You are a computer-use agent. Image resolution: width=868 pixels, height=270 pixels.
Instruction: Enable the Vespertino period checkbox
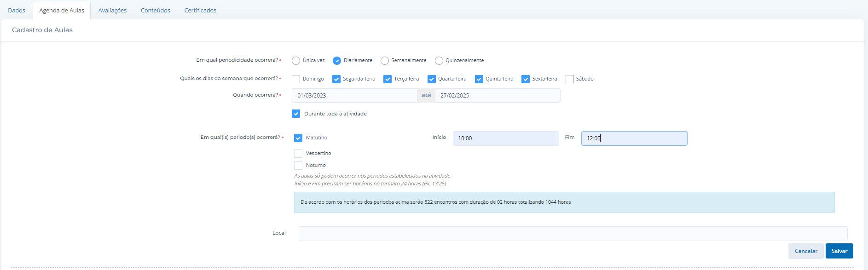(298, 154)
